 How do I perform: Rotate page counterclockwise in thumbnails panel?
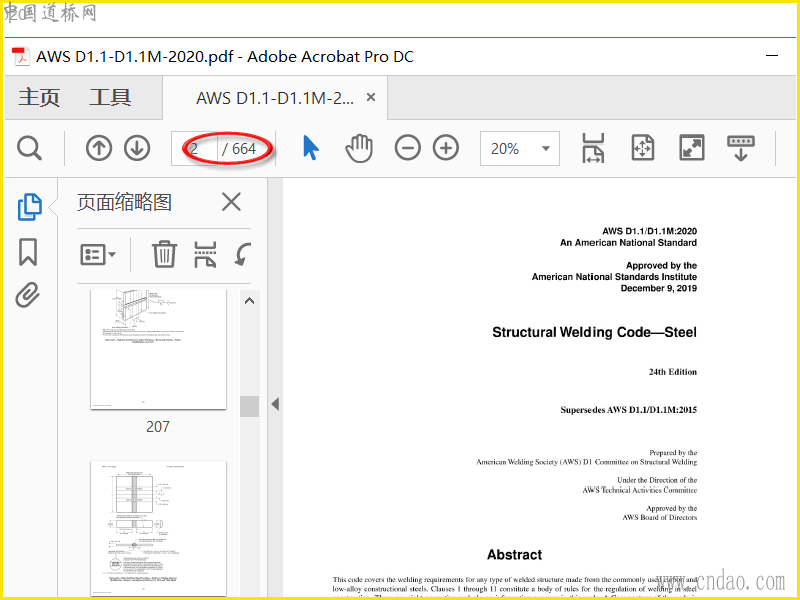[x=243, y=254]
